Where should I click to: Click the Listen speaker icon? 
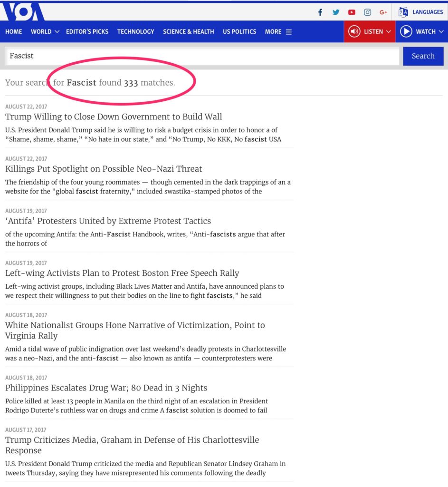coord(354,32)
